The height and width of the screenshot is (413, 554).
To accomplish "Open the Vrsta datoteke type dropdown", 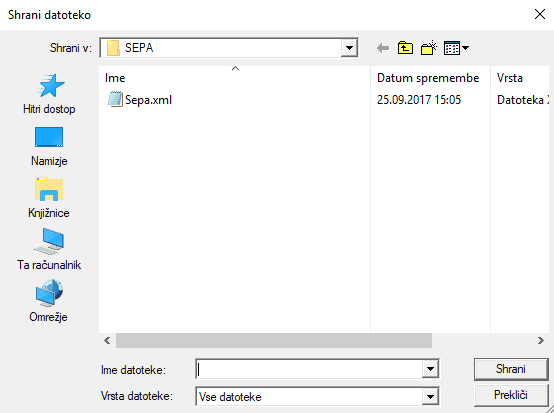I will click(430, 396).
